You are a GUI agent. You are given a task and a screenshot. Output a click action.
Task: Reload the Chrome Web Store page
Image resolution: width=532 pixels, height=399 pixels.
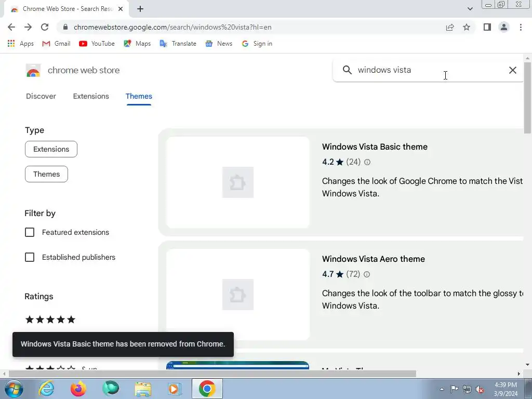[45, 27]
